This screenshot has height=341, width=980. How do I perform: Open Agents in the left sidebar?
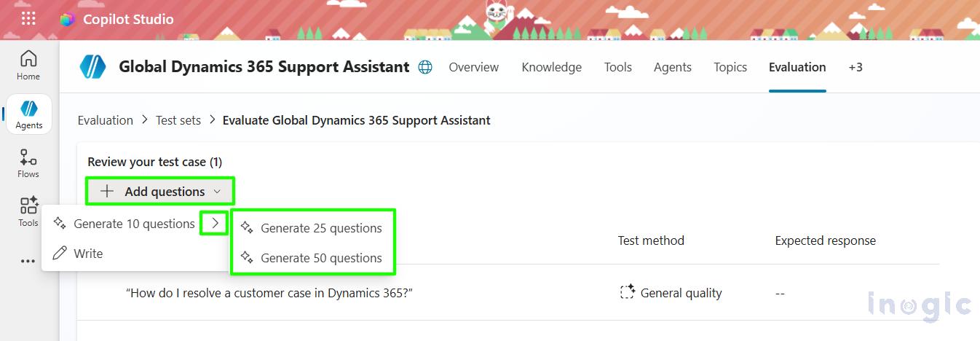tap(28, 114)
